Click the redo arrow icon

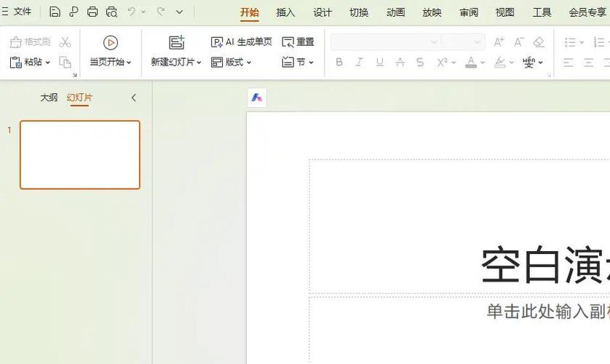tap(161, 12)
